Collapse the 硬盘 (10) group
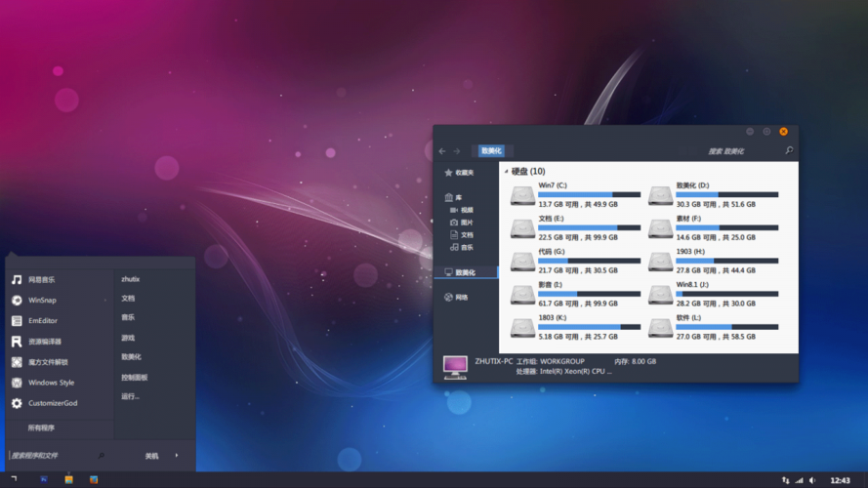 [x=506, y=172]
